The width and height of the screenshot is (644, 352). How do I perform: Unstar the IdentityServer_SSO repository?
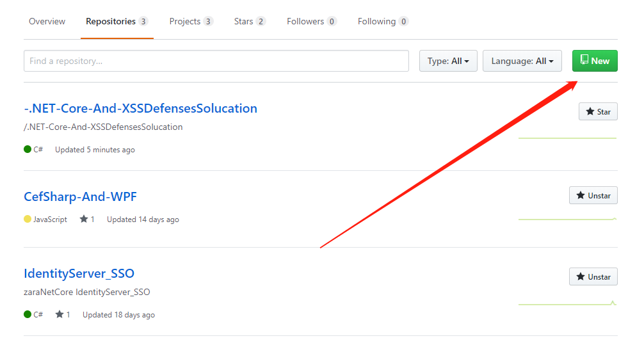coord(593,277)
